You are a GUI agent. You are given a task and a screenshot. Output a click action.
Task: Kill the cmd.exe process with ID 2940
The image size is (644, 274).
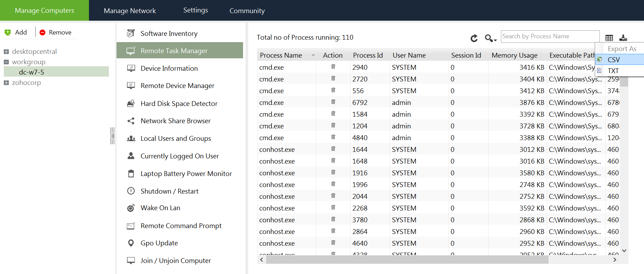pos(333,67)
